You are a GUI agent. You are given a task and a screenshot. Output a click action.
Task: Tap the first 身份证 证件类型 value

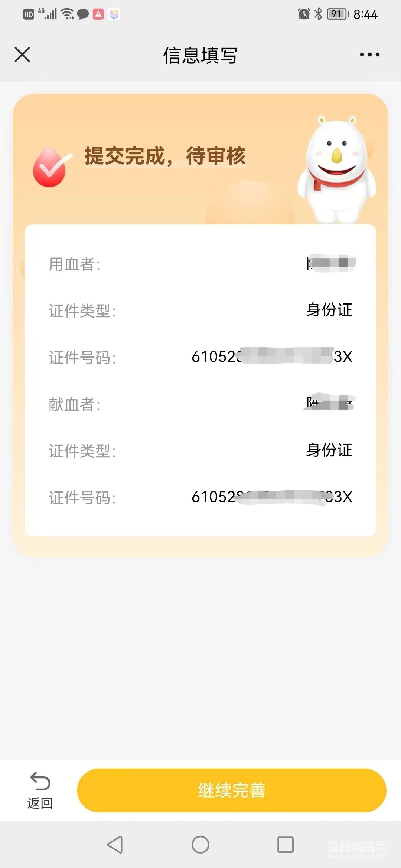click(x=329, y=310)
